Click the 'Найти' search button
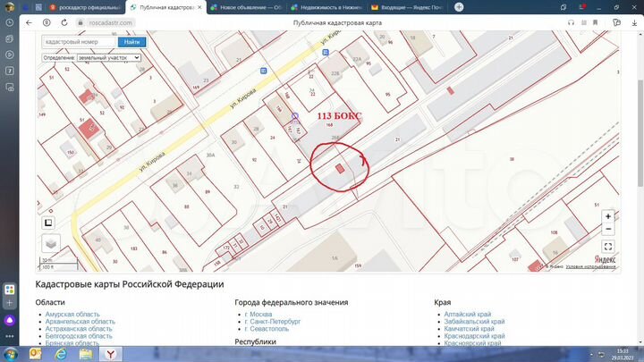The height and width of the screenshot is (362, 644). [x=131, y=42]
